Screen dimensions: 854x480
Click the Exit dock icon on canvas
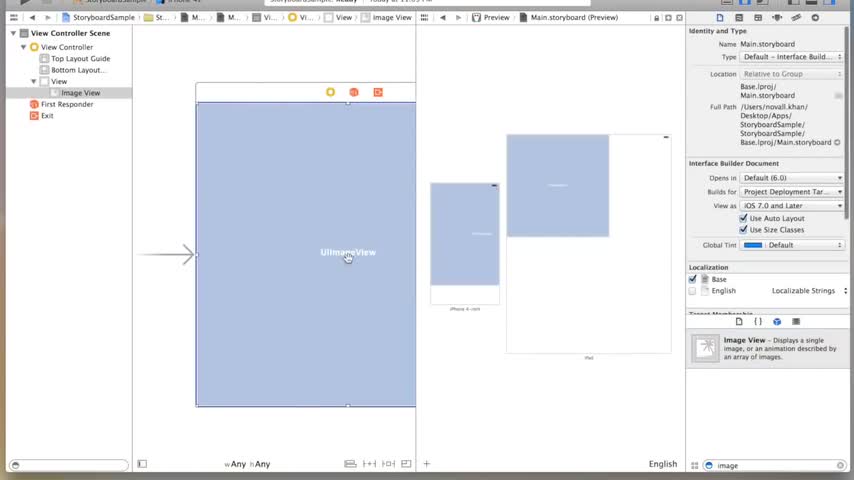coord(378,92)
